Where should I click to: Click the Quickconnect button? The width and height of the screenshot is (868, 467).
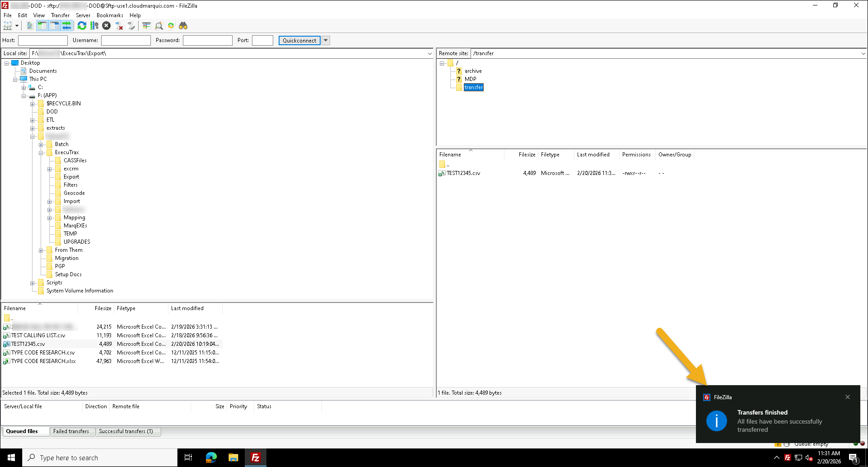pos(299,40)
